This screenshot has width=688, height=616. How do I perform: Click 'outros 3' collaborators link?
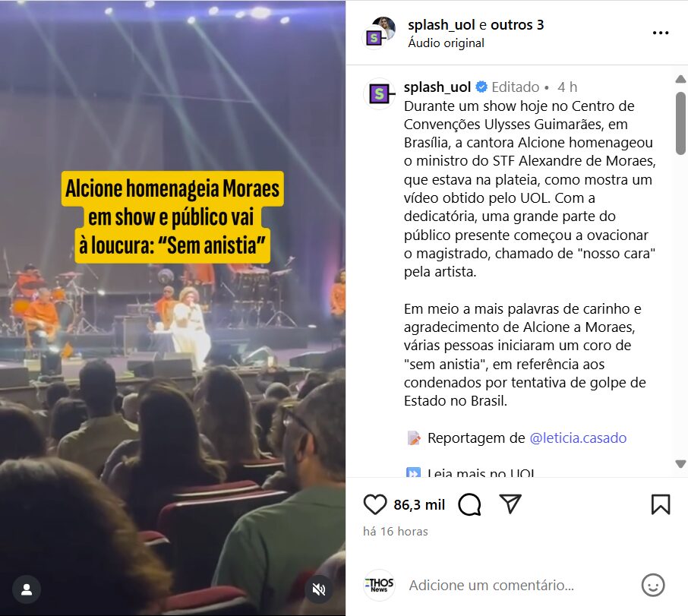(x=517, y=25)
